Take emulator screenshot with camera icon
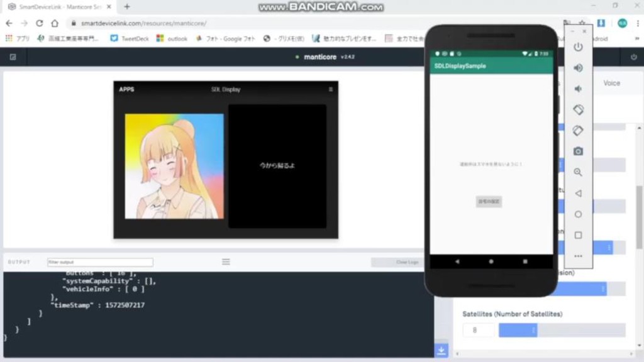Image resolution: width=644 pixels, height=362 pixels. (578, 151)
